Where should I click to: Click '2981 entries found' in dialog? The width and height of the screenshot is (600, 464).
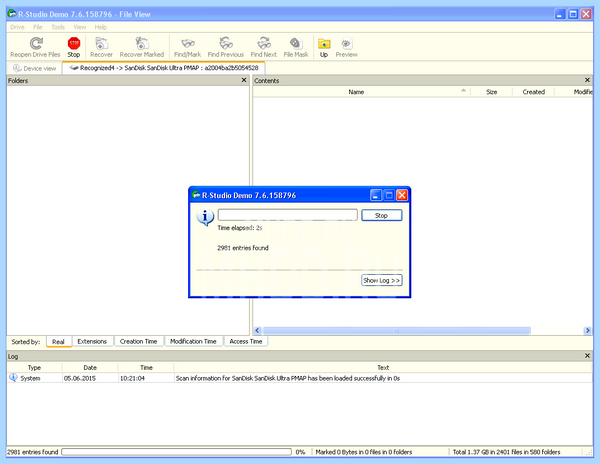(243, 248)
